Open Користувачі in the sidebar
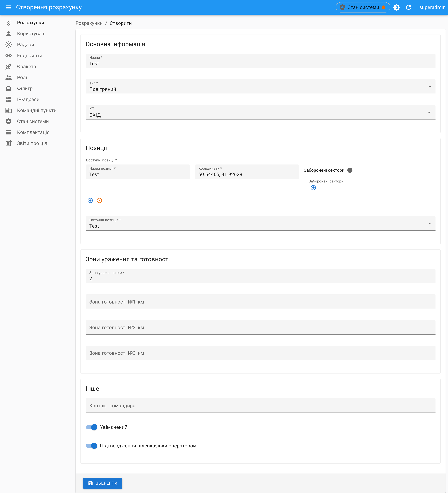 tap(31, 34)
